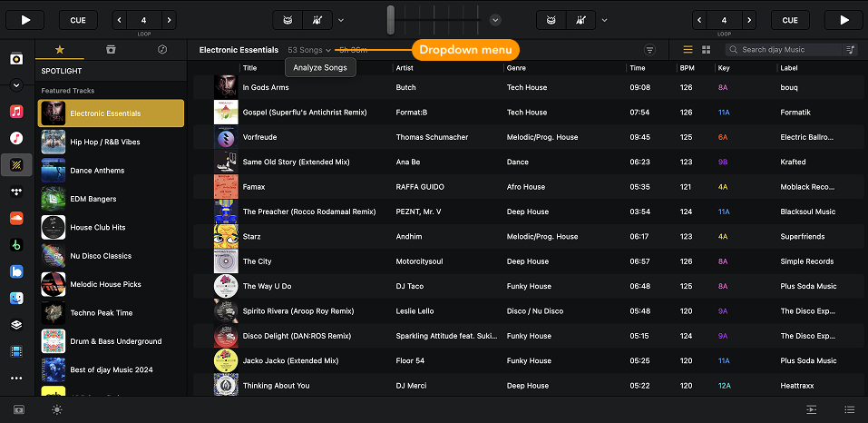868x423 pixels.
Task: Open the filter icon beside view buttons
Action: point(650,50)
